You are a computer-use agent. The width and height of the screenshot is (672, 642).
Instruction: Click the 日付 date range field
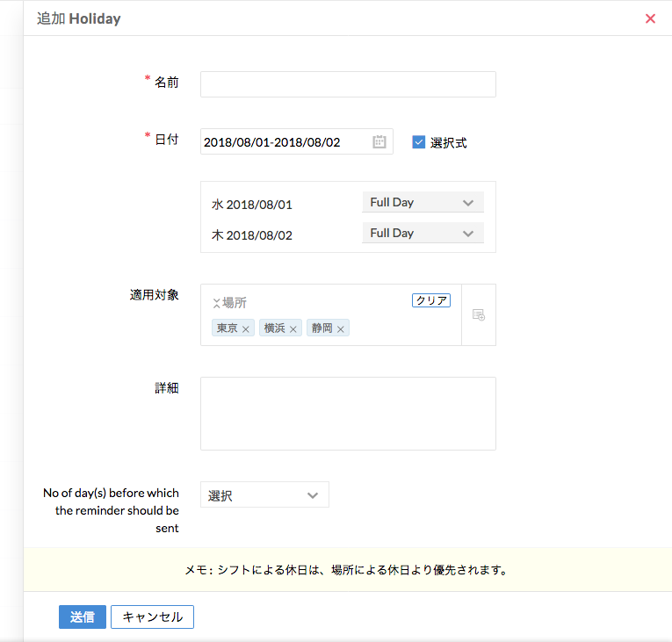click(x=284, y=142)
